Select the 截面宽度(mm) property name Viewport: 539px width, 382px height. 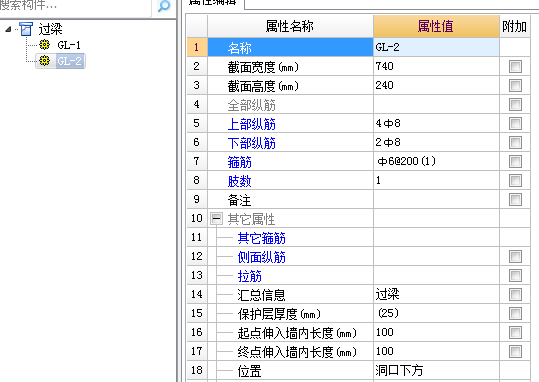click(263, 67)
